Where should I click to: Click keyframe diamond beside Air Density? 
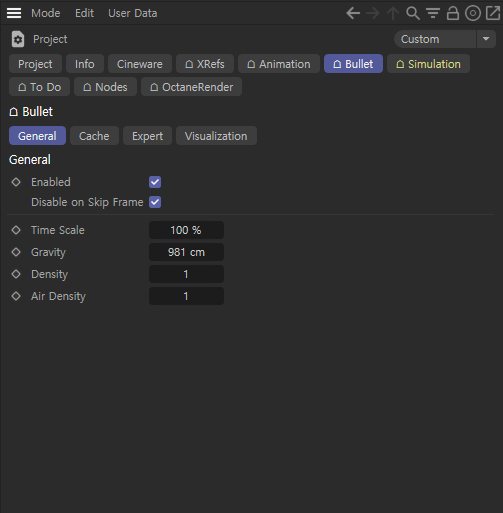pyautogui.click(x=16, y=296)
